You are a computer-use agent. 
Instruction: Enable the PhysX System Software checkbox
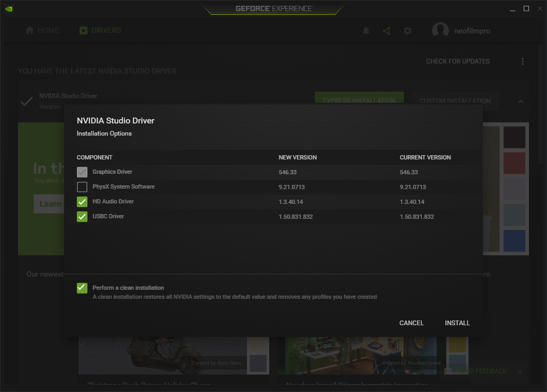(x=82, y=187)
